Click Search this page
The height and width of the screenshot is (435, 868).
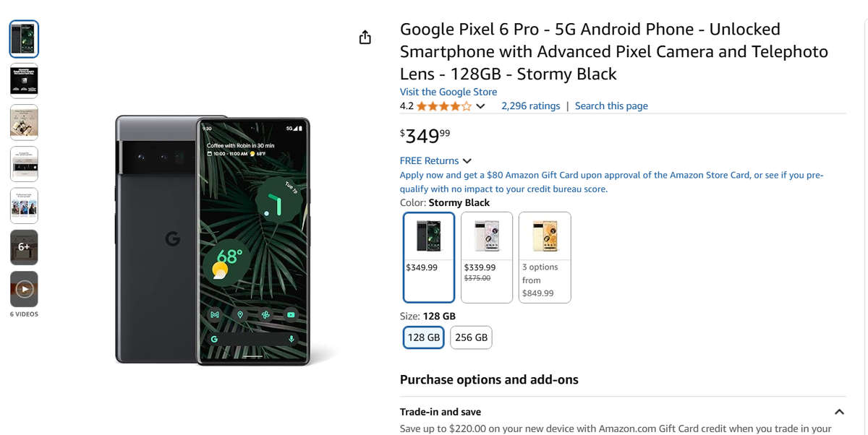tap(611, 105)
